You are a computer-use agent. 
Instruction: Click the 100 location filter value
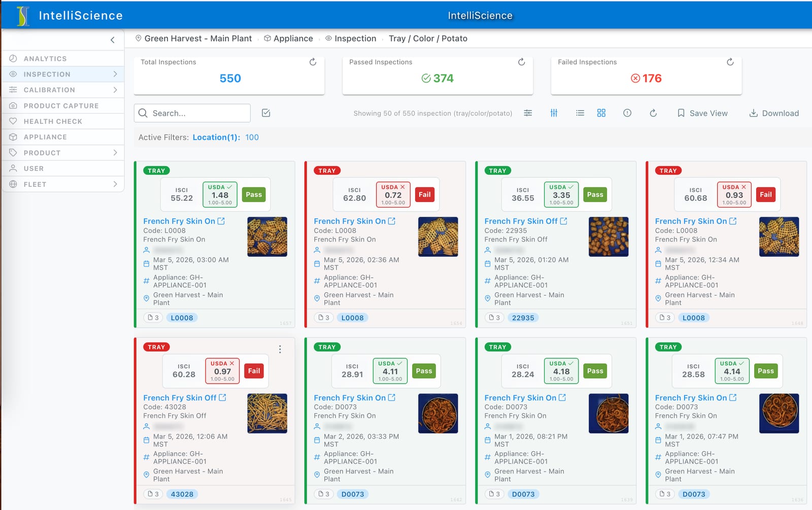coord(252,138)
